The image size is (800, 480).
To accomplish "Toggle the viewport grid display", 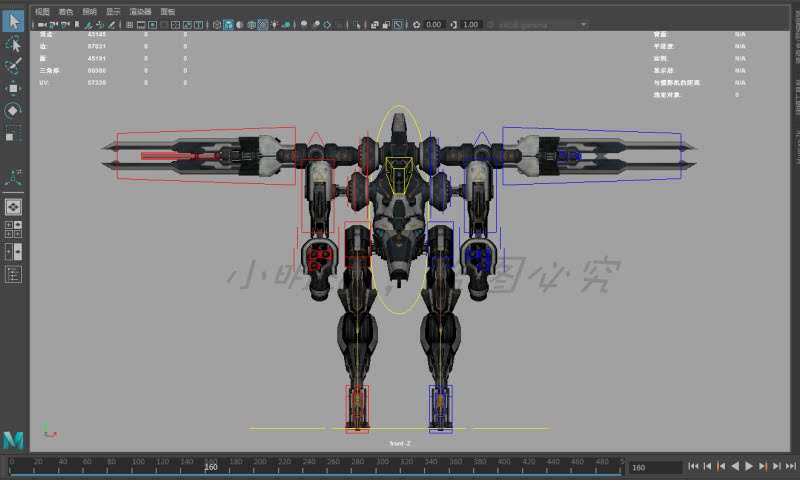I will point(130,24).
